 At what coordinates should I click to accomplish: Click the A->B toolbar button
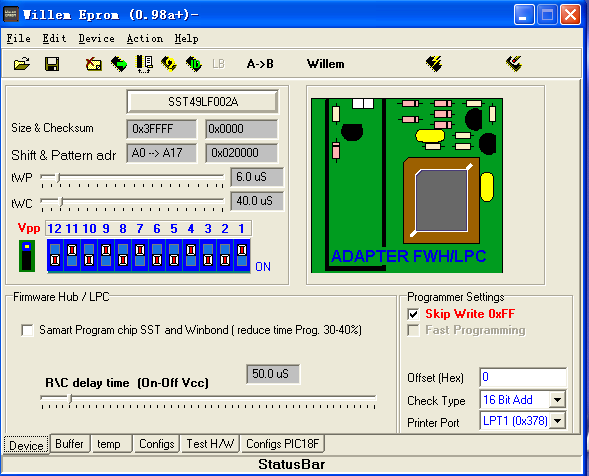coord(260,64)
